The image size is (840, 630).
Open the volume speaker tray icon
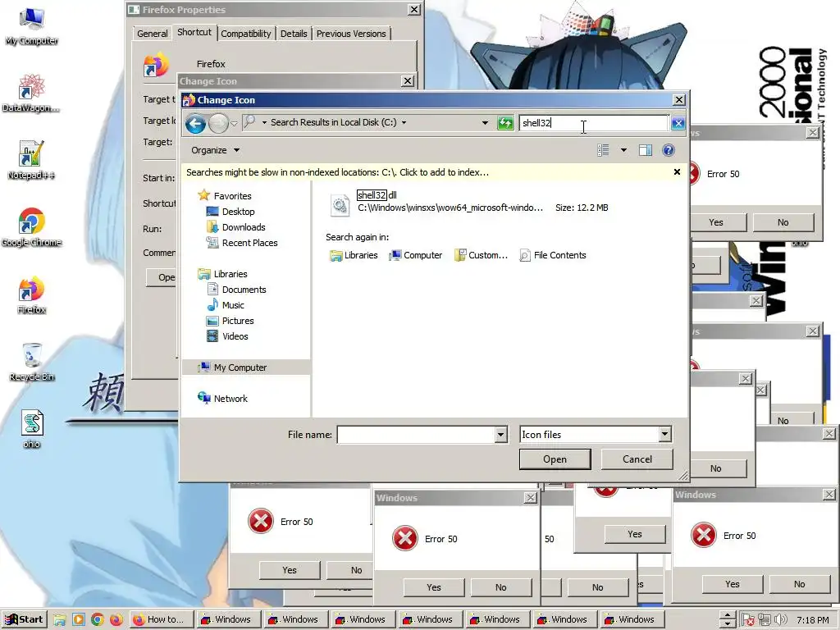click(781, 620)
